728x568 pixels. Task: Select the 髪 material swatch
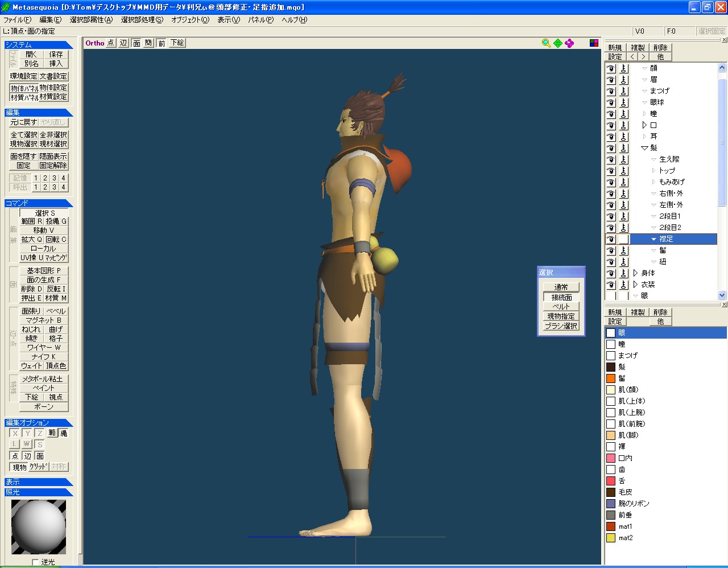[611, 367]
